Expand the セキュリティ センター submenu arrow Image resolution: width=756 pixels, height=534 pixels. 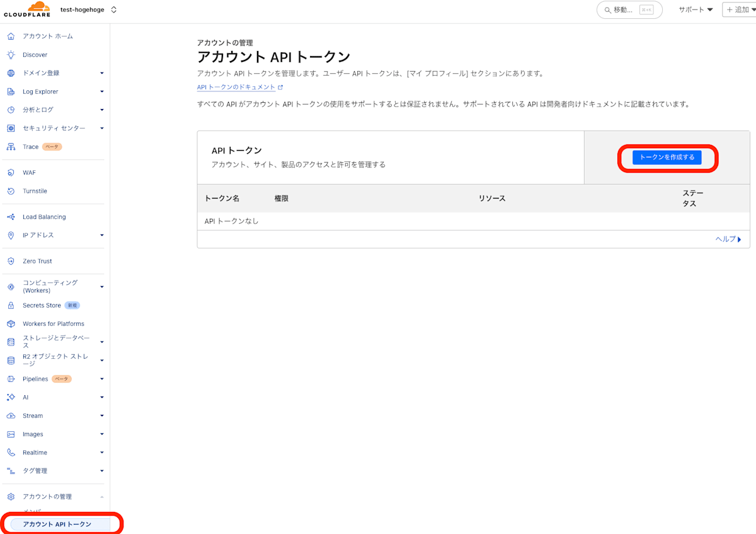pyautogui.click(x=102, y=128)
